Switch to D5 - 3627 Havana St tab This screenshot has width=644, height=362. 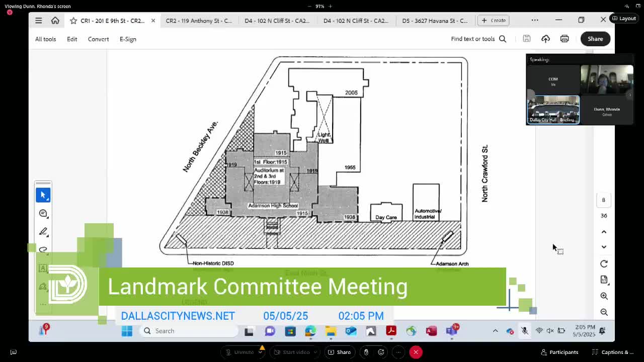point(435,21)
